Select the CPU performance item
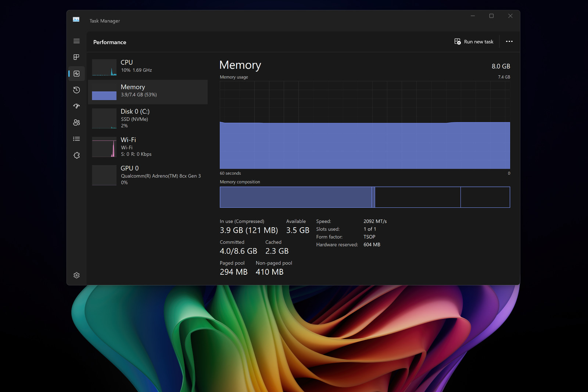 point(148,67)
